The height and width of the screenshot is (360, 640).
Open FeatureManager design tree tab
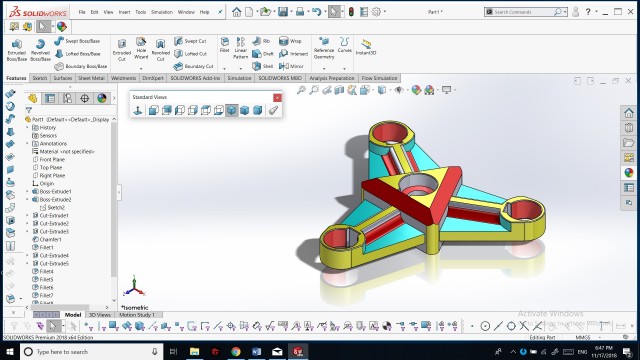[33, 98]
